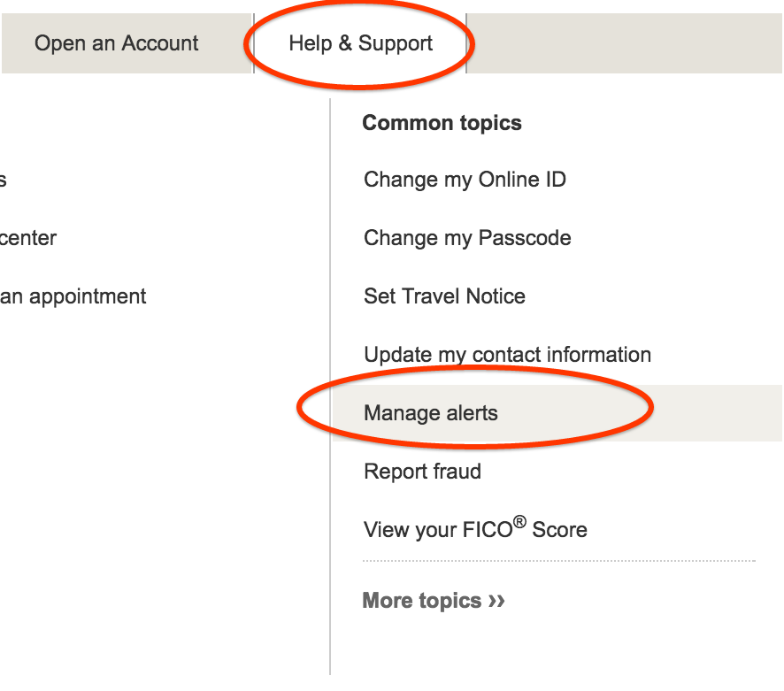The height and width of the screenshot is (691, 784).
Task: Click the registered trademark symbol after FICO
Action: click(x=519, y=522)
